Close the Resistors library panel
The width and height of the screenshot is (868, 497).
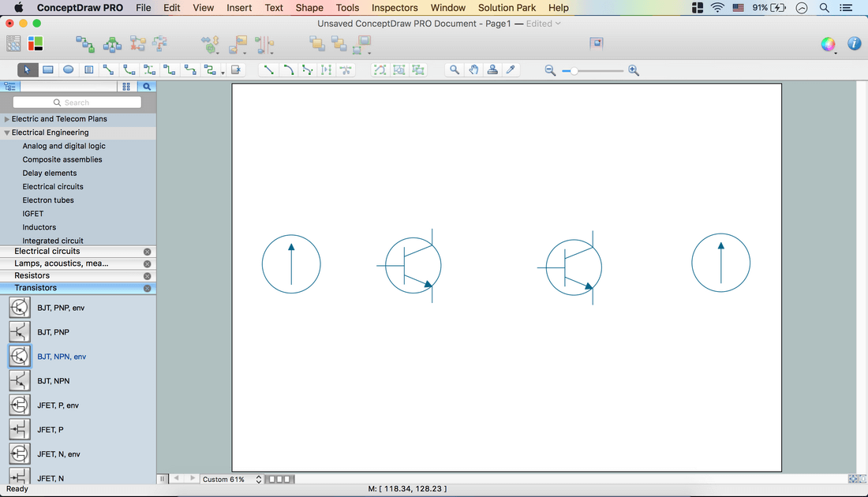click(x=147, y=276)
